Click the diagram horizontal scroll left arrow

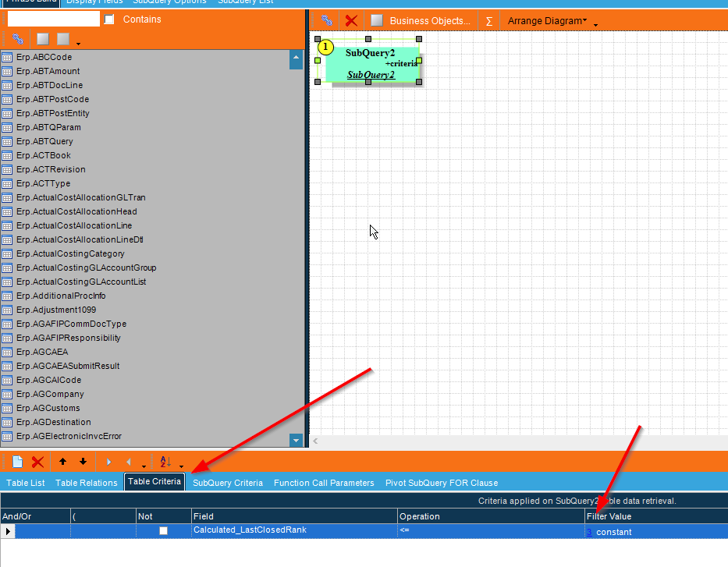click(x=315, y=441)
